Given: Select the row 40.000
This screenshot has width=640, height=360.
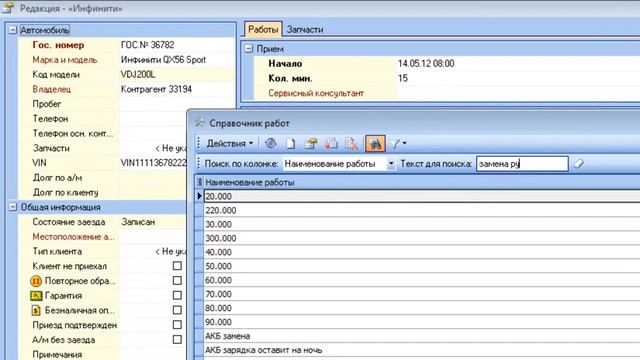Looking at the screenshot, I should 422,252.
